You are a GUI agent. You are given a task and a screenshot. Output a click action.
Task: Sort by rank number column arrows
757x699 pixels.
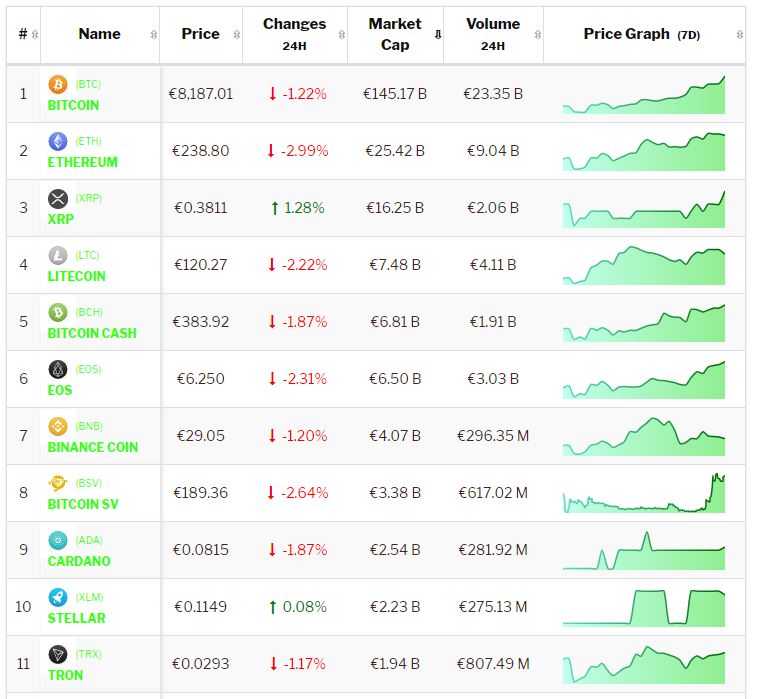[35, 34]
